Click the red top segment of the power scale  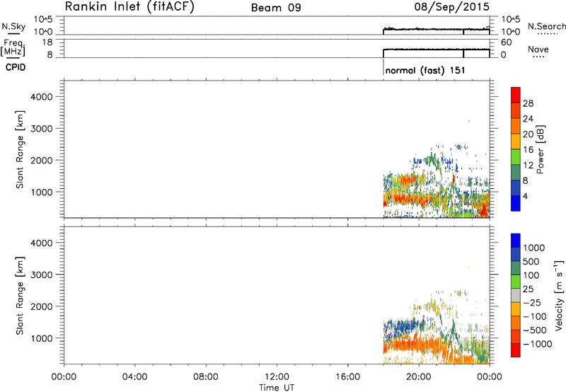[516, 95]
